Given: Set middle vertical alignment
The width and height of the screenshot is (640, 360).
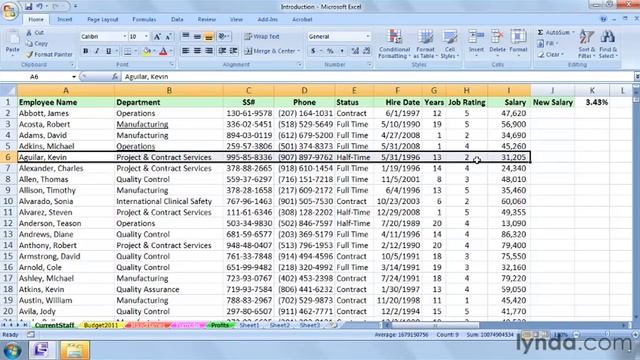Looking at the screenshot, I should pos(197,37).
